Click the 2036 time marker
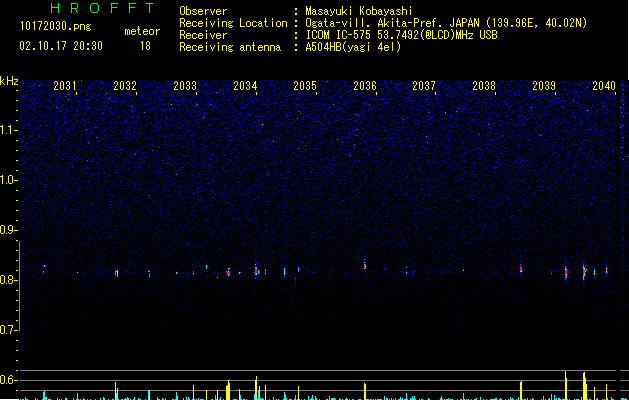 tap(365, 86)
